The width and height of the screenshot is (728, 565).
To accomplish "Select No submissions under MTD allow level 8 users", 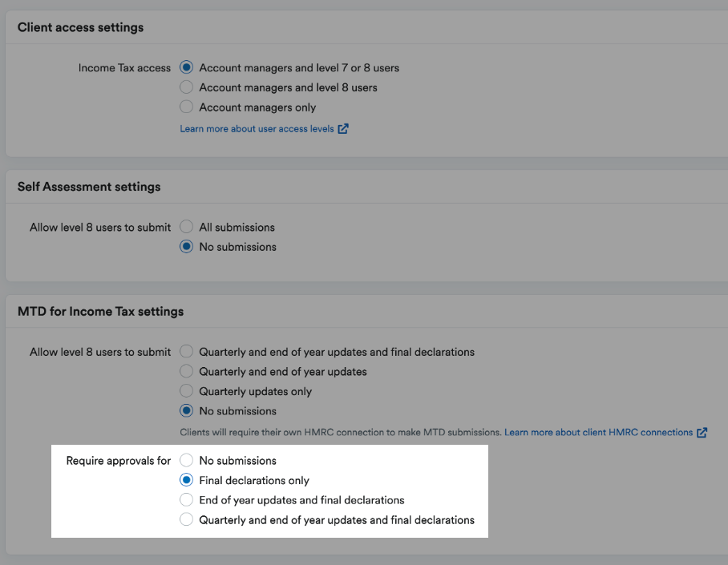I will tap(186, 411).
